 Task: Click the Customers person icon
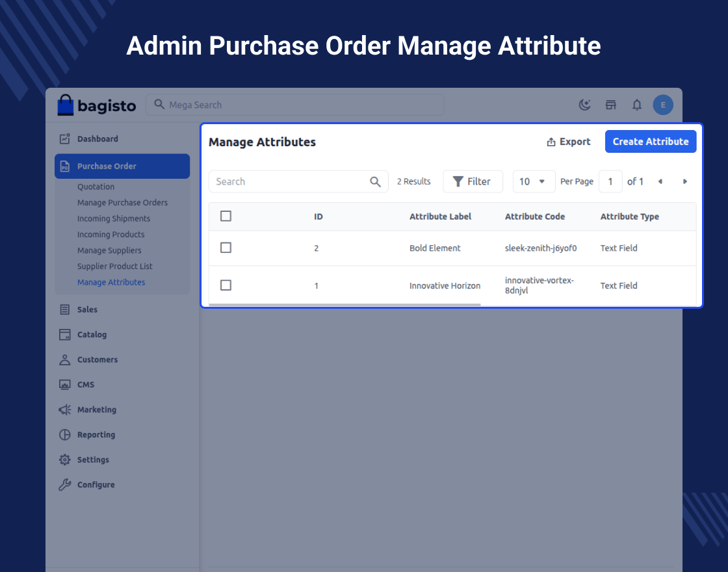(x=65, y=360)
